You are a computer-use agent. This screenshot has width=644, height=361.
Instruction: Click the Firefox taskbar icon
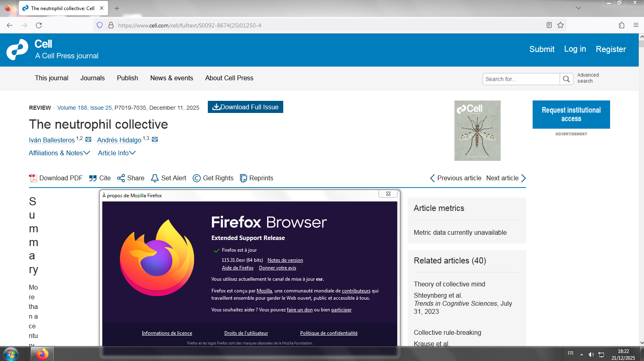(42, 354)
